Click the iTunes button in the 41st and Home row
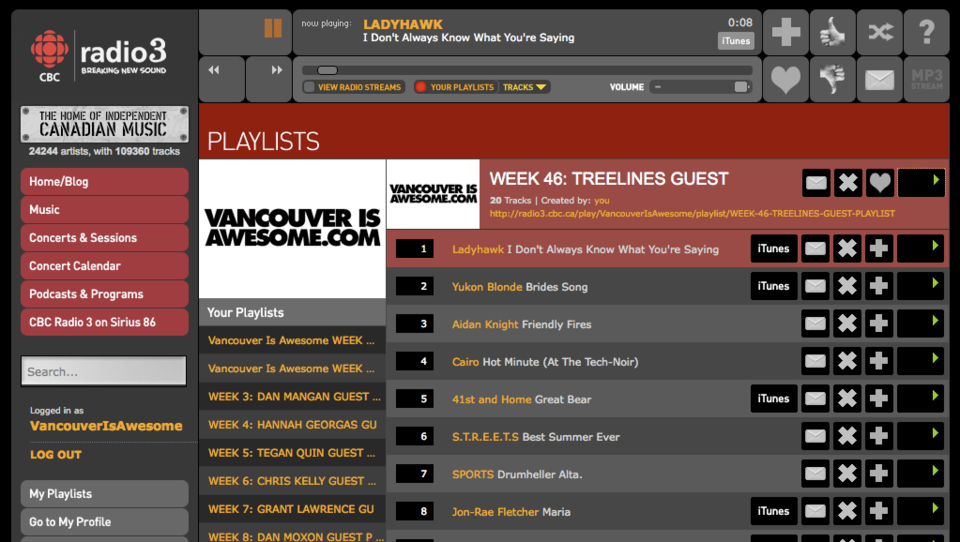The image size is (960, 542). point(774,399)
